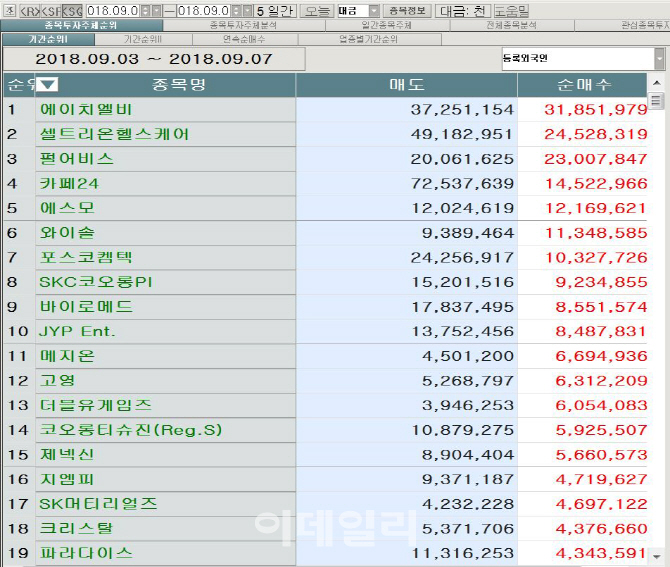Select the 연속순매수 sub-tab
Screen dimensions: 670x567
click(244, 39)
